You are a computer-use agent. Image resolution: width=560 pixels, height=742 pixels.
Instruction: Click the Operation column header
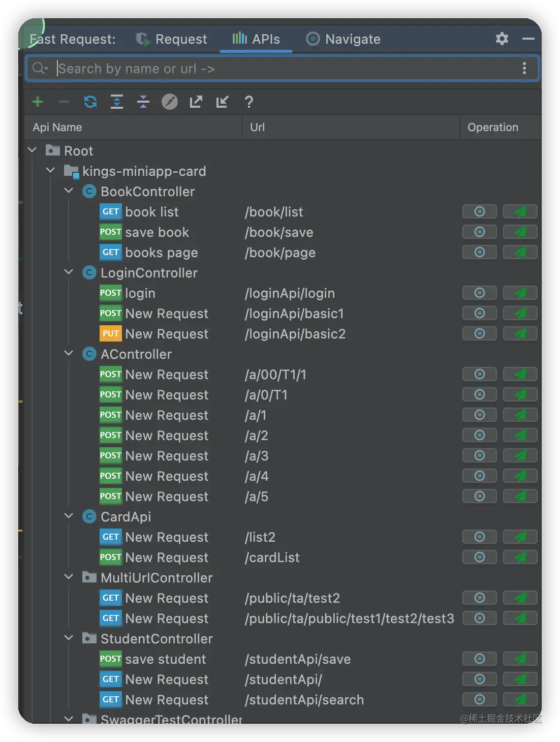[x=501, y=127]
